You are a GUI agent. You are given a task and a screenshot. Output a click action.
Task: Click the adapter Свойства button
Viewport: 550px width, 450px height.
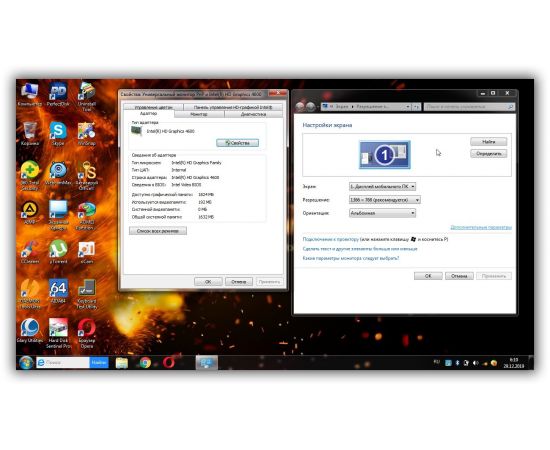[237, 143]
